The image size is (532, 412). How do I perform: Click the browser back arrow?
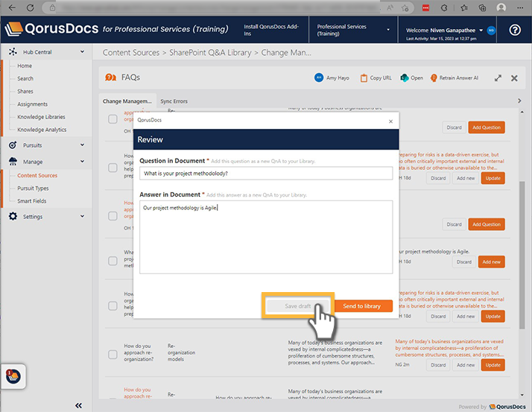pos(12,7)
